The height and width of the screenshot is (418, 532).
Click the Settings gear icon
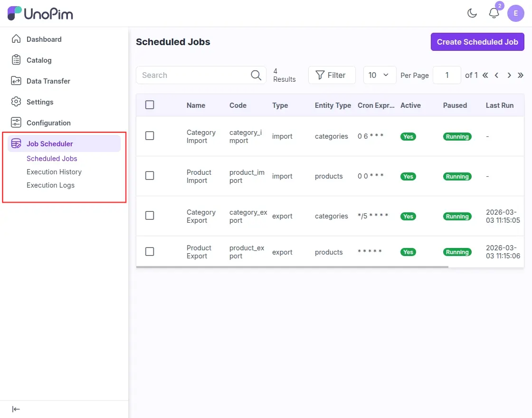pyautogui.click(x=16, y=102)
